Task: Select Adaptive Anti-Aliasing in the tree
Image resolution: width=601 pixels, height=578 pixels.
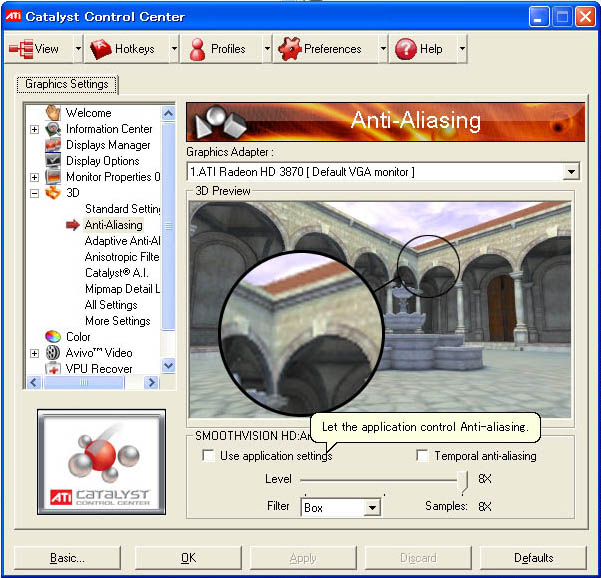Action: point(122,241)
